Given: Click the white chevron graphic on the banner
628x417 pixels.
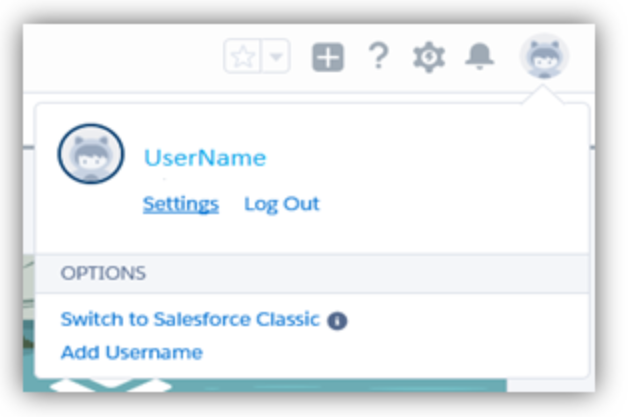Looking at the screenshot, I should point(111,385).
